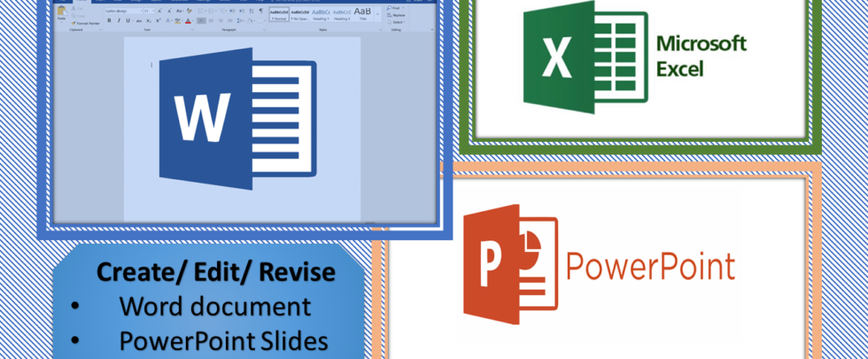Open the font size dropdown
This screenshot has width=868, height=359.
pyautogui.click(x=147, y=11)
